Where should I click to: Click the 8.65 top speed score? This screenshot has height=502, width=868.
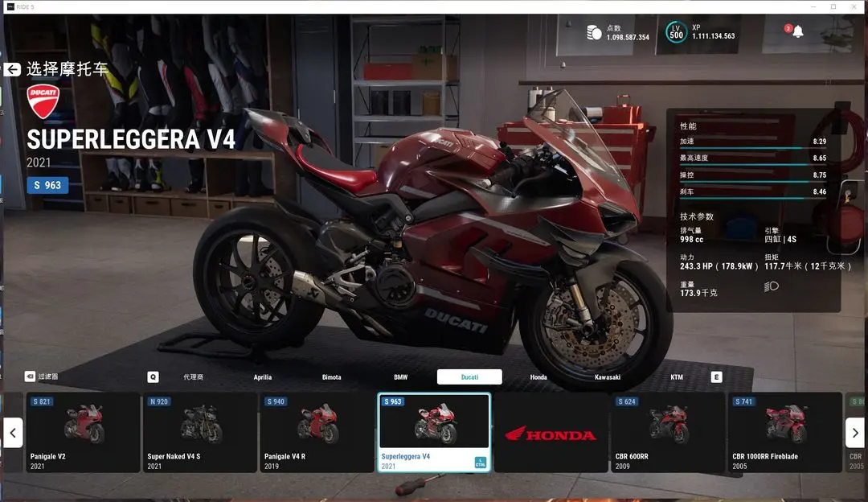819,158
